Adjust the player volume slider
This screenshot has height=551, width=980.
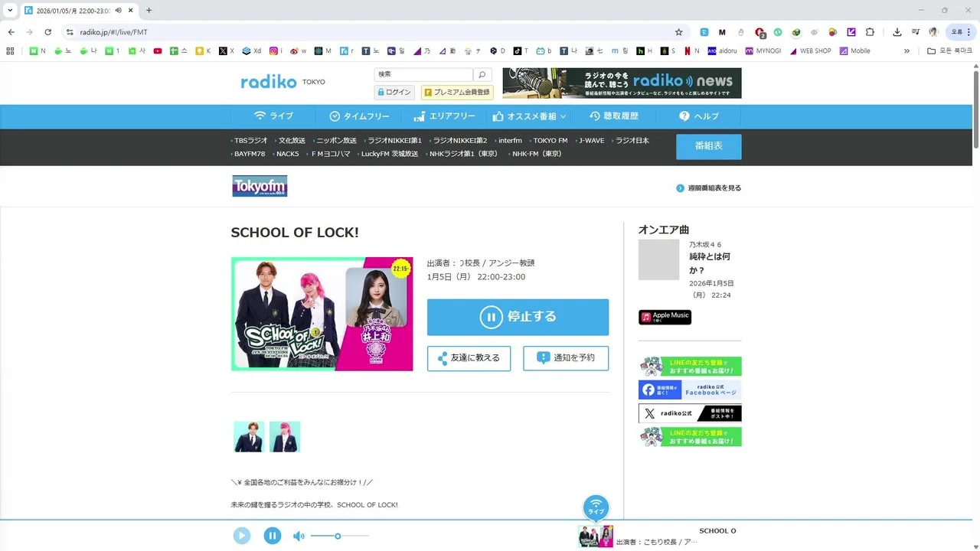(x=340, y=536)
